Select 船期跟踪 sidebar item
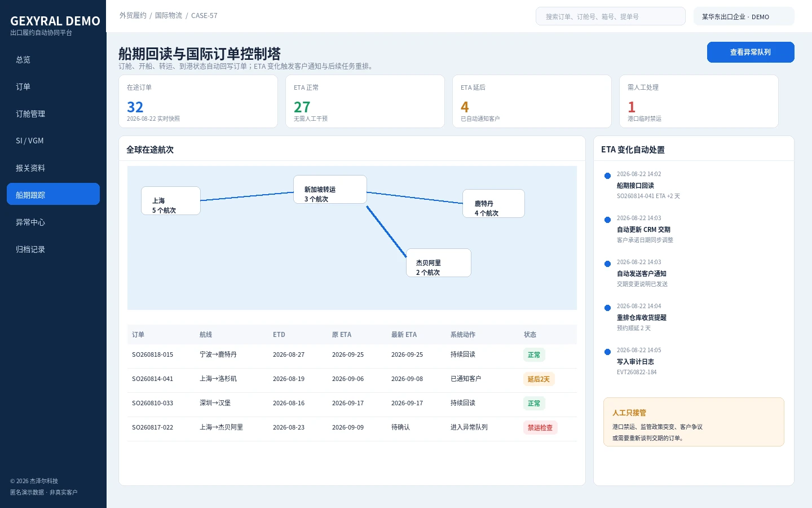 click(x=53, y=194)
